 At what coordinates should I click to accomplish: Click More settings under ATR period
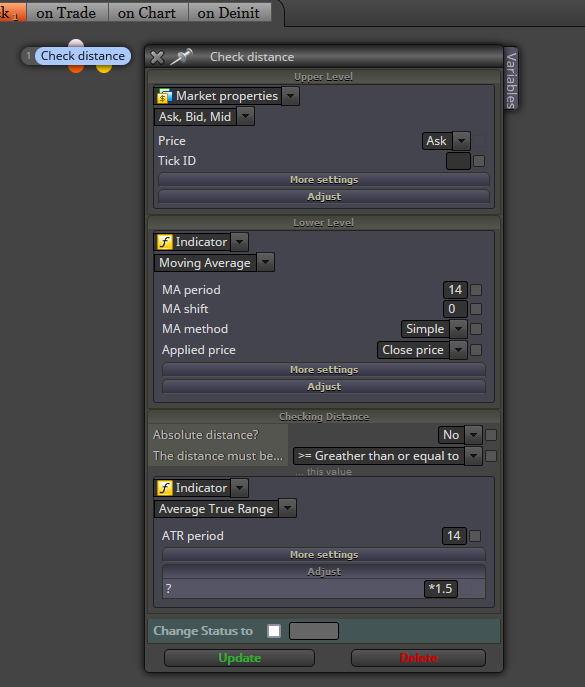[324, 554]
